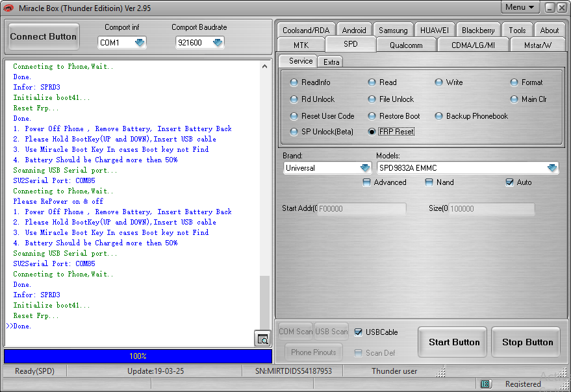Switch to the MTK tab

(301, 45)
